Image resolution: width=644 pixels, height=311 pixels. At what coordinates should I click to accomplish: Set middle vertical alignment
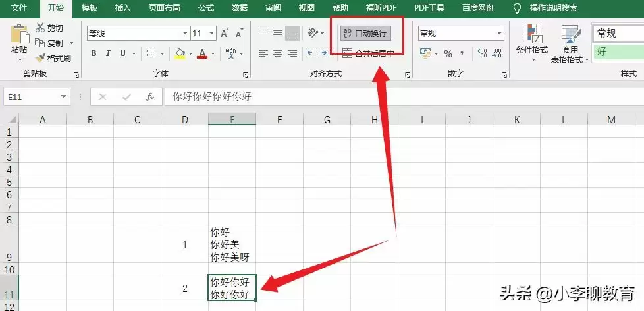coord(278,33)
